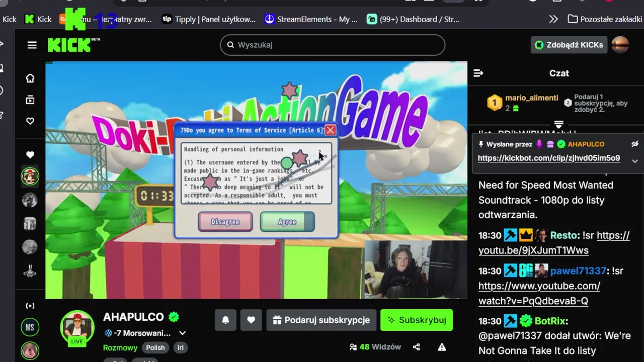Hide the pinned message with eye icon

click(635, 144)
